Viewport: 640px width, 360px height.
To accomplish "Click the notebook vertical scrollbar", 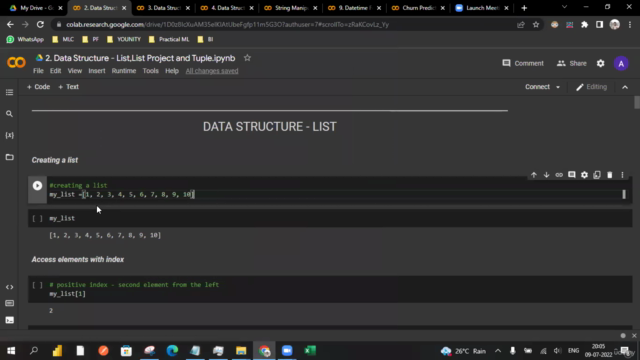I will coord(636,102).
